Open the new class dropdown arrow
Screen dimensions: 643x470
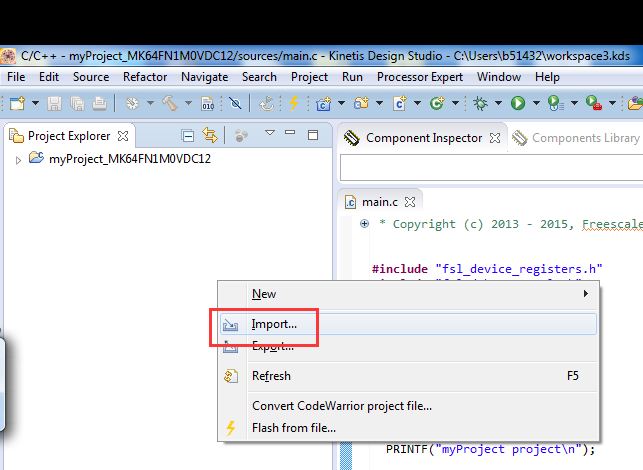455,103
